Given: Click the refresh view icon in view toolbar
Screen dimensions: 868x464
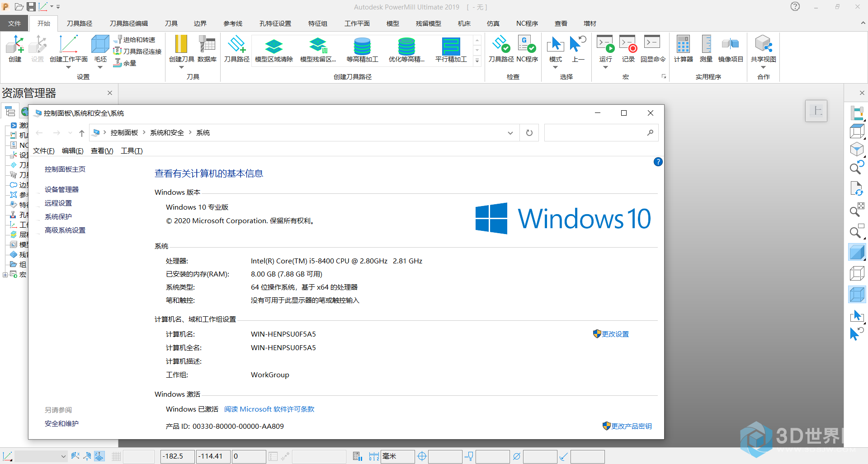Looking at the screenshot, I should click(857, 188).
